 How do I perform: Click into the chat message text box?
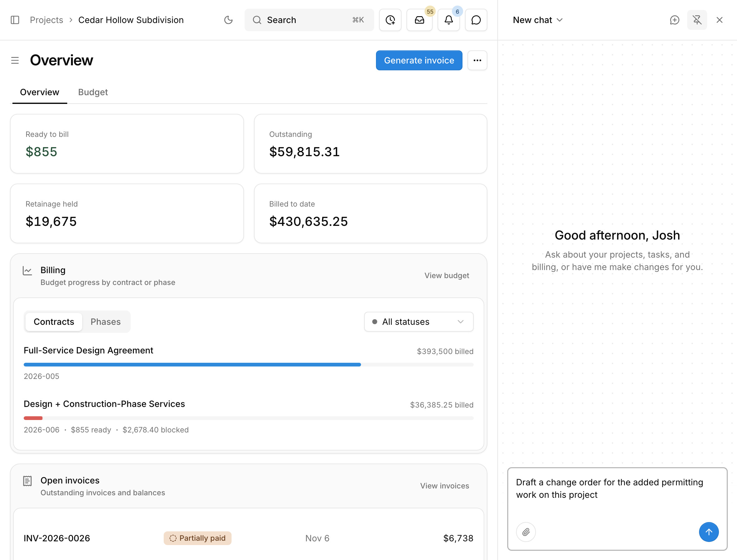coord(617,495)
